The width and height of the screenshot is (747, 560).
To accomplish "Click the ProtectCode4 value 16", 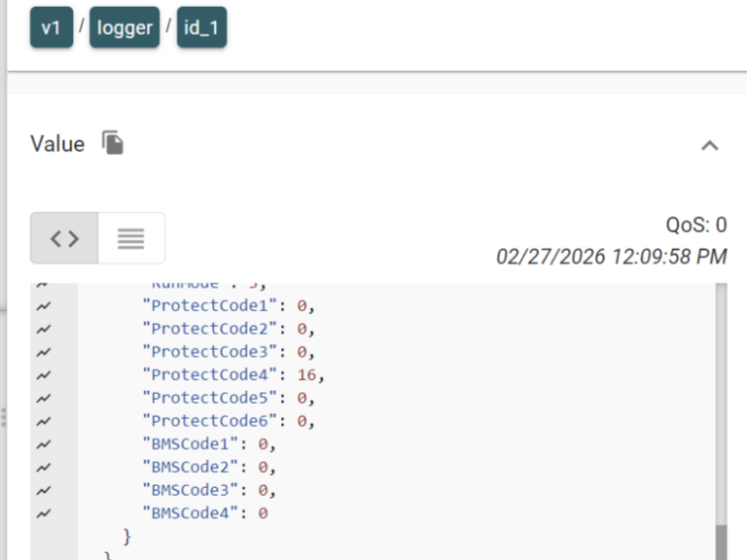I will (x=306, y=375).
